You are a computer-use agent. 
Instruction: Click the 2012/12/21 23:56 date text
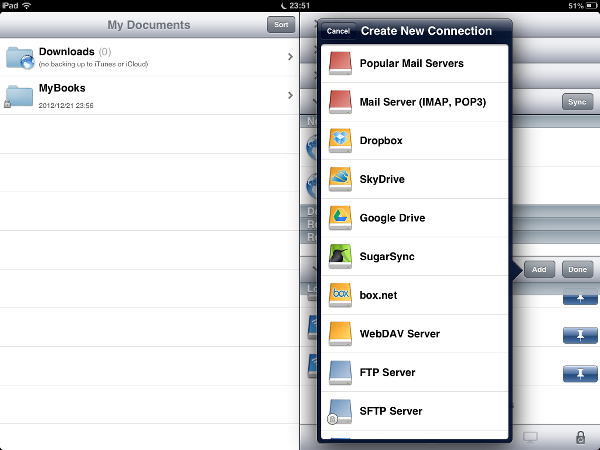(x=66, y=105)
